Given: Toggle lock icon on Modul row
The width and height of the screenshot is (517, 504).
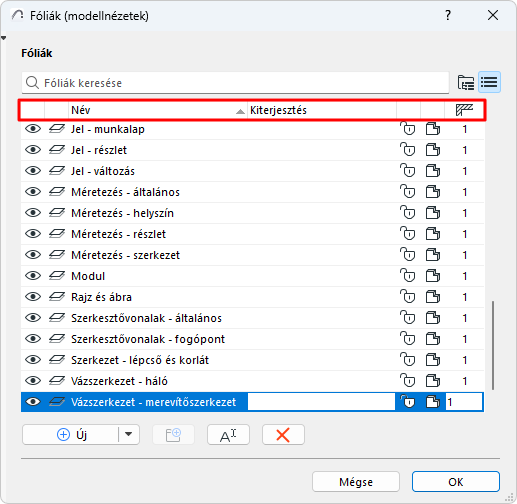Looking at the screenshot, I should pyautogui.click(x=408, y=276).
